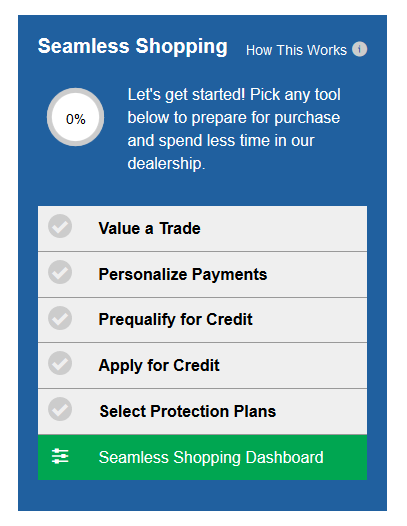Open the Select Protection Plans item
The image size is (407, 526).
point(202,412)
